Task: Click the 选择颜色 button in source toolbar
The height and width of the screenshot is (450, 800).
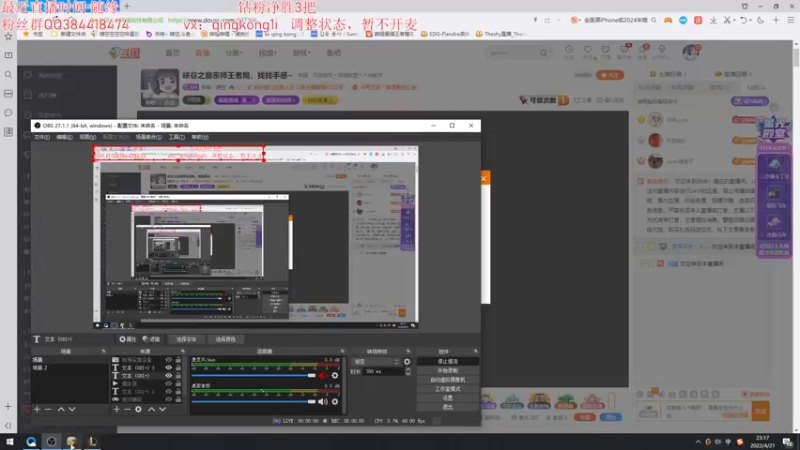Action: (226, 339)
